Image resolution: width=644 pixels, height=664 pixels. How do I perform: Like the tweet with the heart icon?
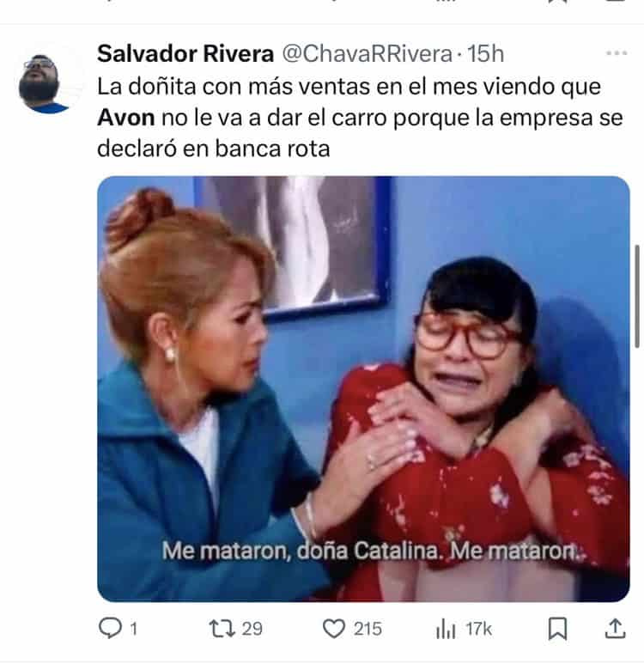coord(334,629)
